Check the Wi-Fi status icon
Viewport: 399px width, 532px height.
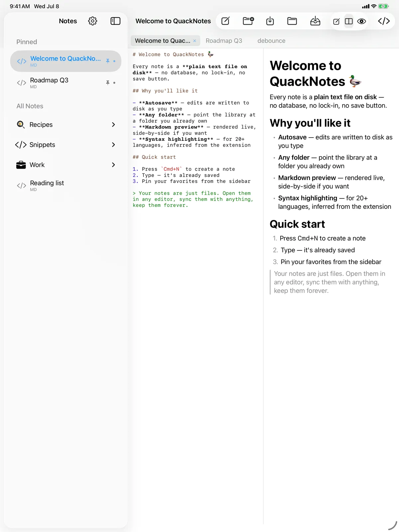374,6
